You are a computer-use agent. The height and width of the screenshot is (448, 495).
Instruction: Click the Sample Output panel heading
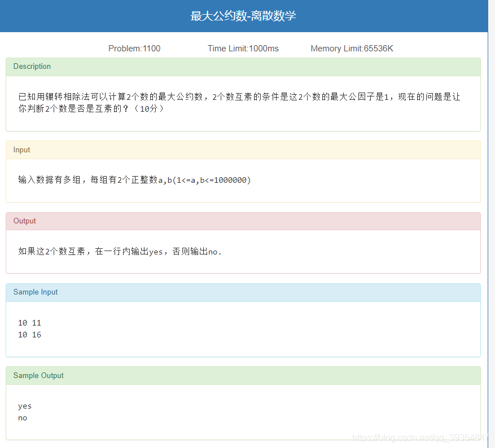tap(243, 375)
